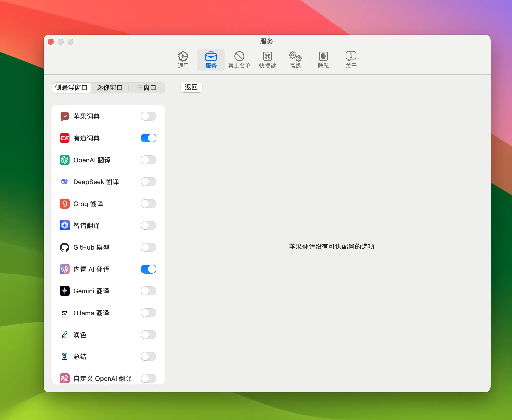Click the DeepSeek whale icon

click(x=65, y=182)
